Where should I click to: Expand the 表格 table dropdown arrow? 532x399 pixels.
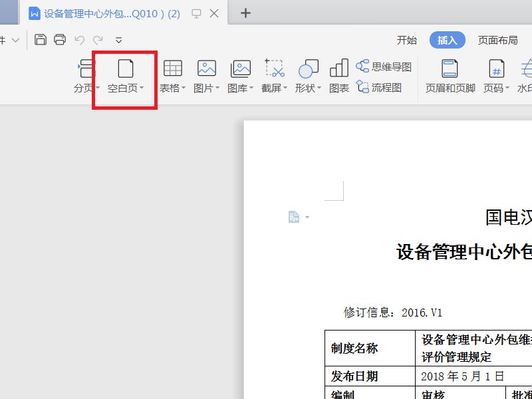coord(184,88)
